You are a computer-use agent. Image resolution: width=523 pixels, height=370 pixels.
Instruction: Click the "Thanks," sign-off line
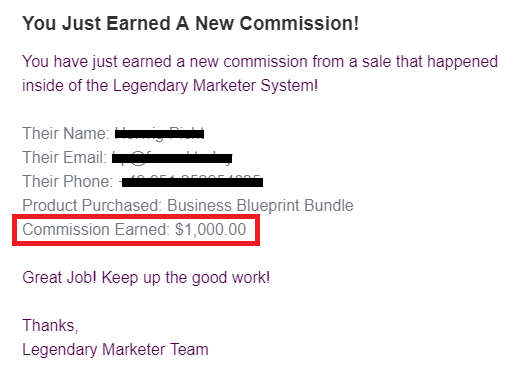(x=50, y=326)
